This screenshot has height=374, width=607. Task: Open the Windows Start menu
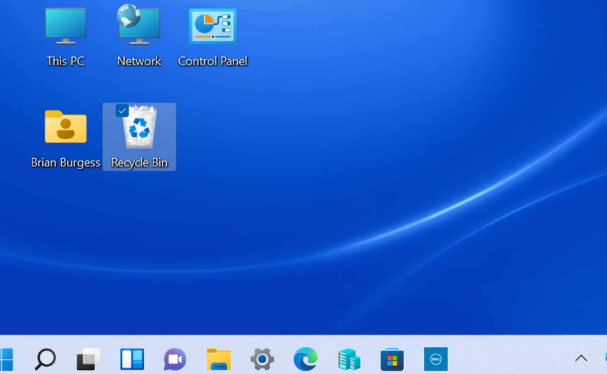pos(6,359)
